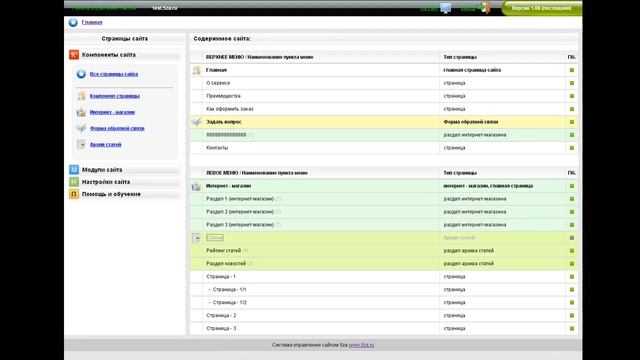The width and height of the screenshot is (640, 360).
Task: Click the blue globe icon beside the Главная breadcrumb
Action: point(73,22)
